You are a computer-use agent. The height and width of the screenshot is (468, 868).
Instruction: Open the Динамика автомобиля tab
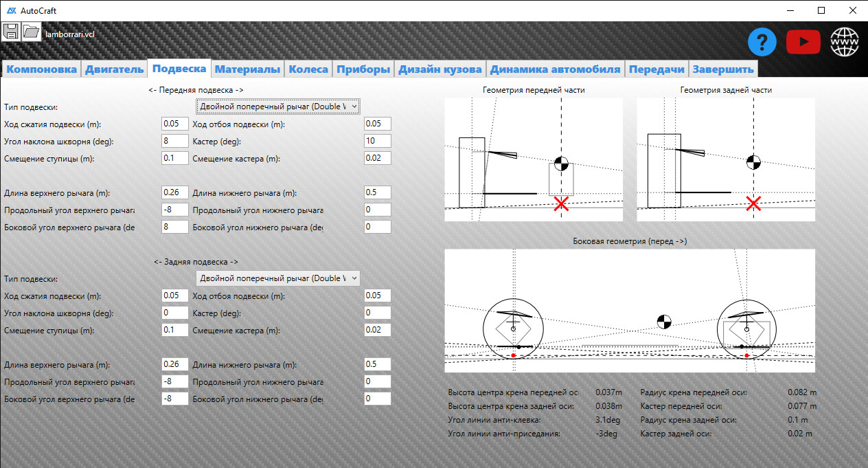[x=556, y=69]
